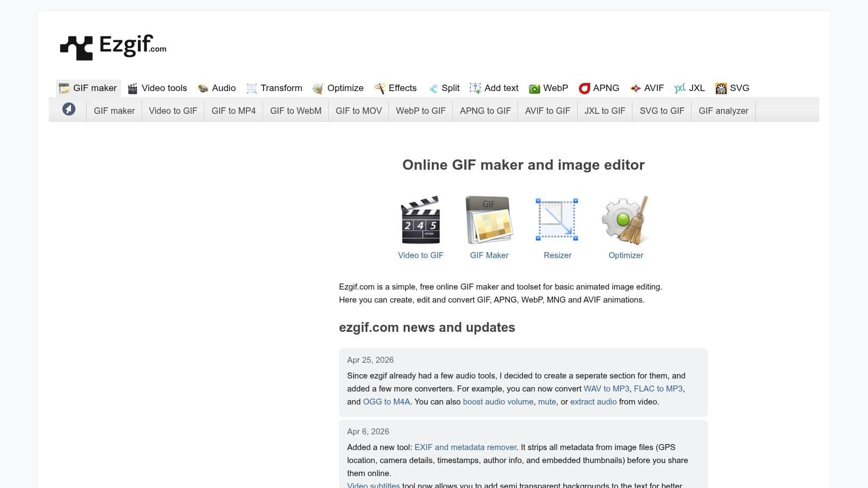Select the AVIF to GIF submenu item

point(547,111)
